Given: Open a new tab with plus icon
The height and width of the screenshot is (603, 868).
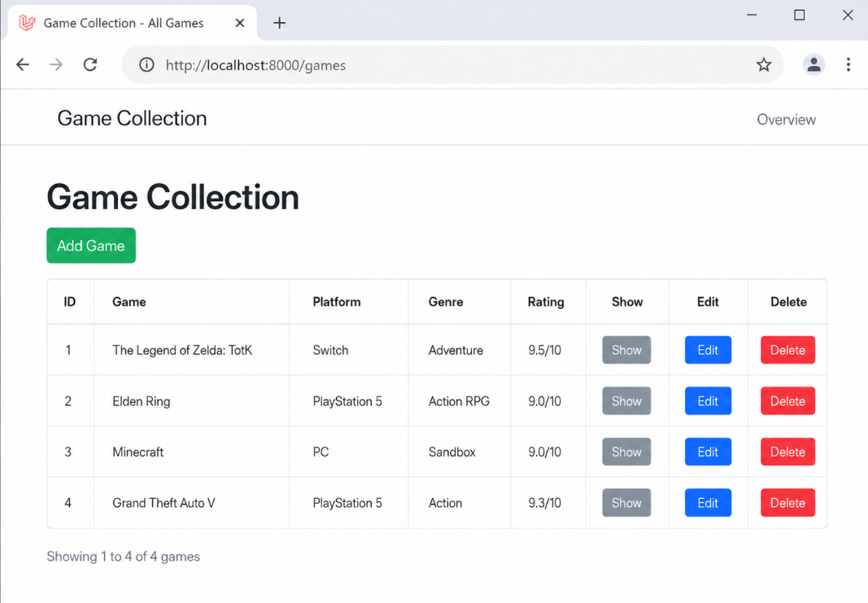Looking at the screenshot, I should point(280,23).
